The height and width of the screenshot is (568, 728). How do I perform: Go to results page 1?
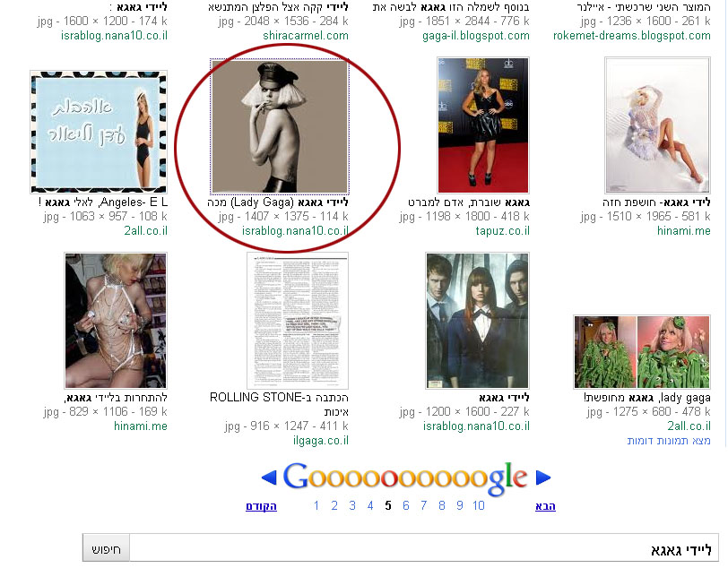[316, 505]
